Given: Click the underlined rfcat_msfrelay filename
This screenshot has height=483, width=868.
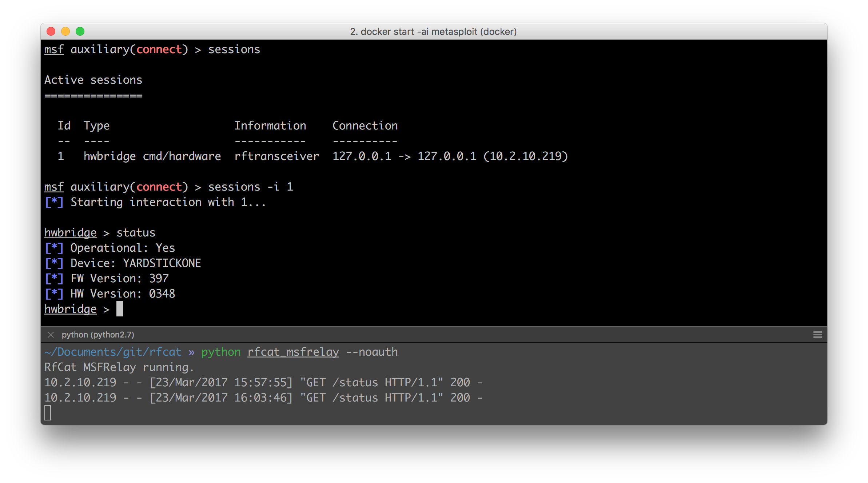Looking at the screenshot, I should pyautogui.click(x=293, y=352).
